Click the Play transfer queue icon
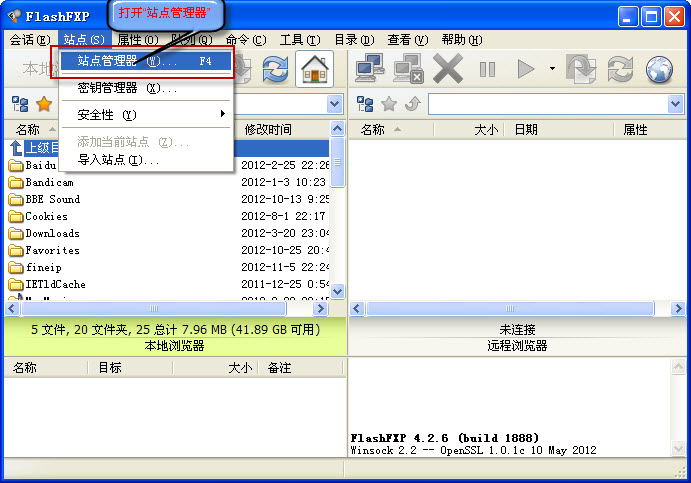The image size is (691, 483). coord(525,68)
